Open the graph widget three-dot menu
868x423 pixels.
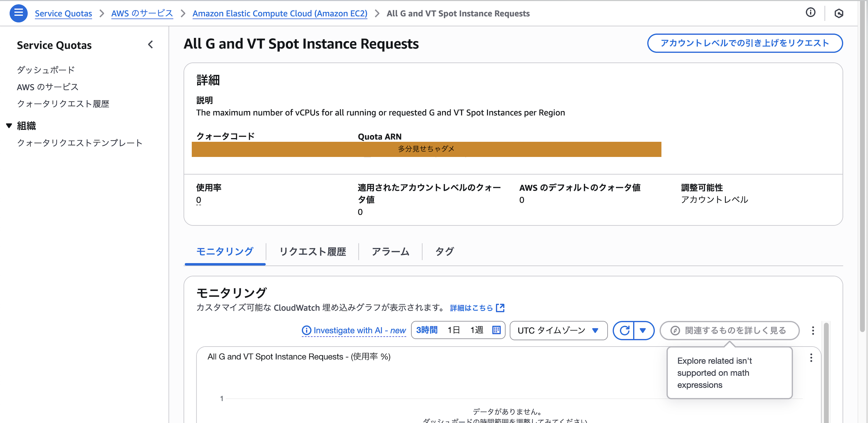(811, 358)
